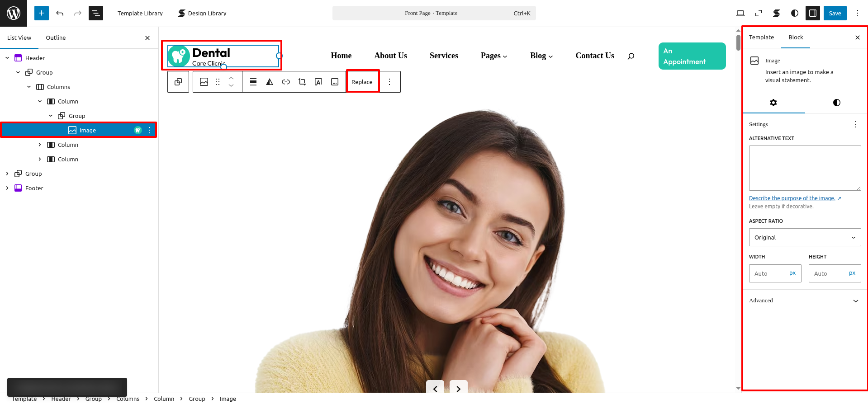The height and width of the screenshot is (404, 868).
Task: Click the Alternative Text field
Action: pyautogui.click(x=805, y=168)
